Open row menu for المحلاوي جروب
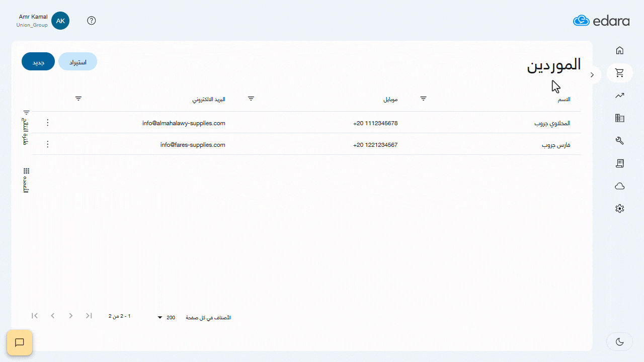The width and height of the screenshot is (644, 362). [48, 123]
